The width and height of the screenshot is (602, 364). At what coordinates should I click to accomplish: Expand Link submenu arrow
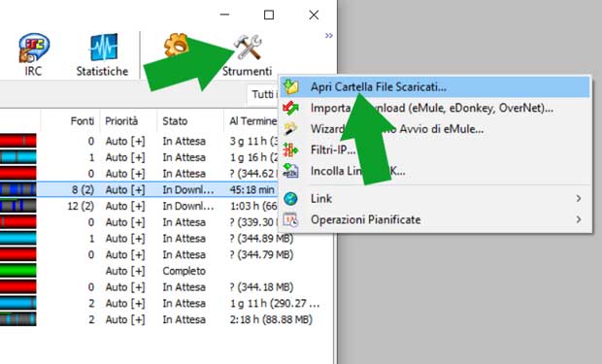[x=579, y=199]
